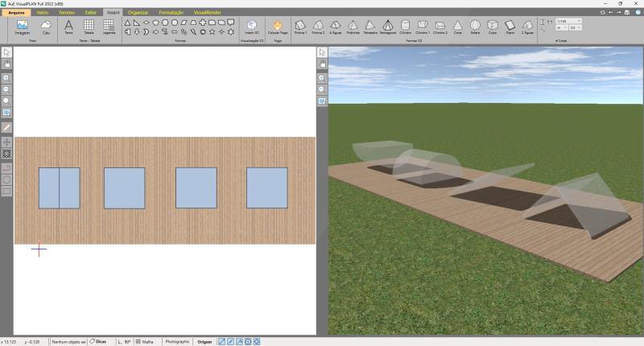Insert the Pentagonal pyramid shape

click(x=388, y=27)
